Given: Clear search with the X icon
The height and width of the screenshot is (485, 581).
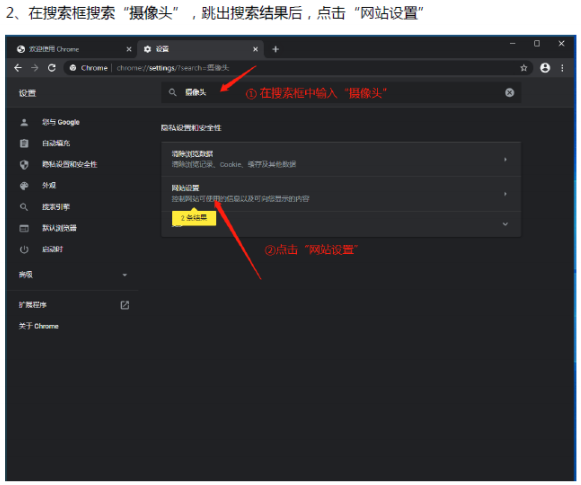Looking at the screenshot, I should coord(509,93).
